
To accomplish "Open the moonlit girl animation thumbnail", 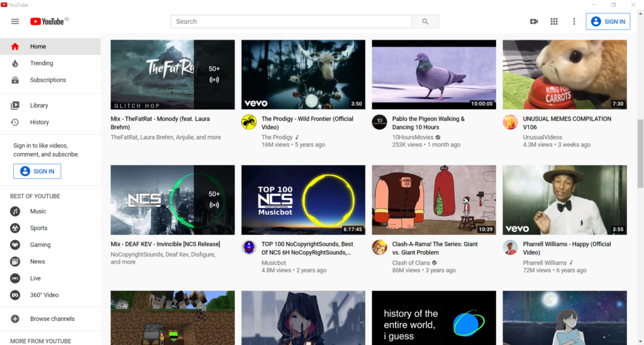I will pyautogui.click(x=565, y=318).
